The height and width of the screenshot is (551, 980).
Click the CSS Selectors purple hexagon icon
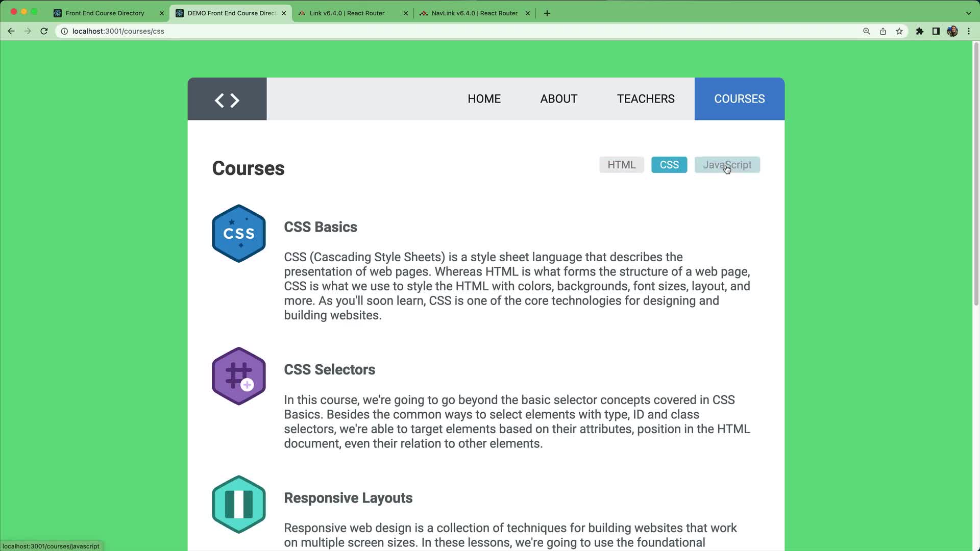tap(238, 376)
